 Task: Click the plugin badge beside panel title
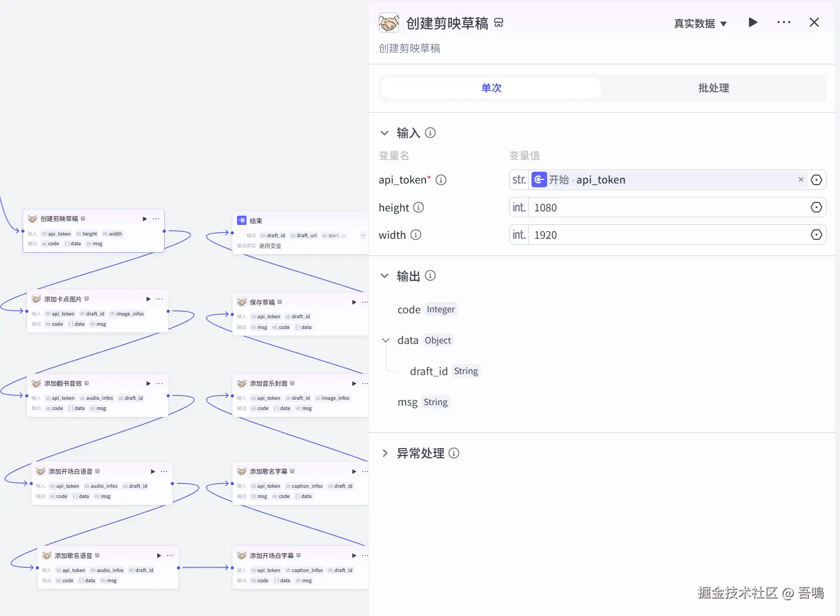499,23
